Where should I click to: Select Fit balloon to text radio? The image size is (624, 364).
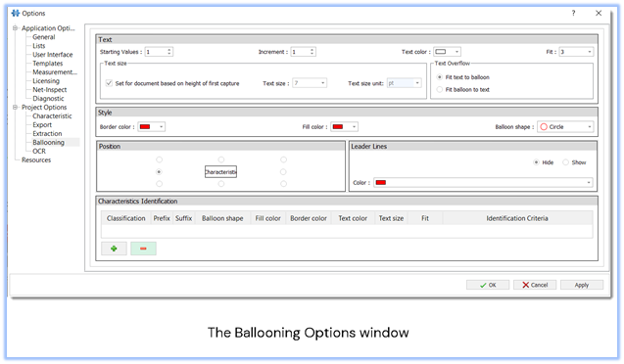click(439, 89)
